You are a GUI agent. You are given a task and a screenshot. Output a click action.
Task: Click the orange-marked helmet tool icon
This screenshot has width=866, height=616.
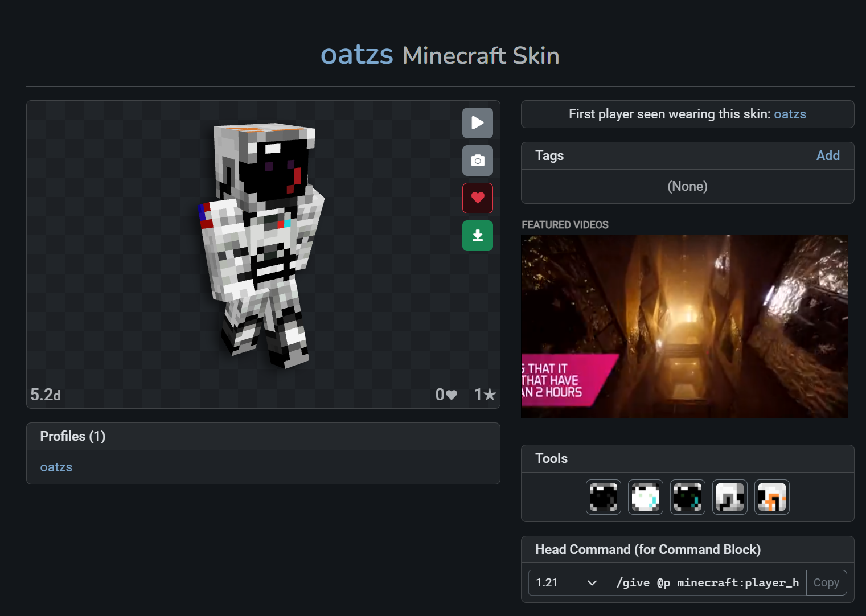771,497
